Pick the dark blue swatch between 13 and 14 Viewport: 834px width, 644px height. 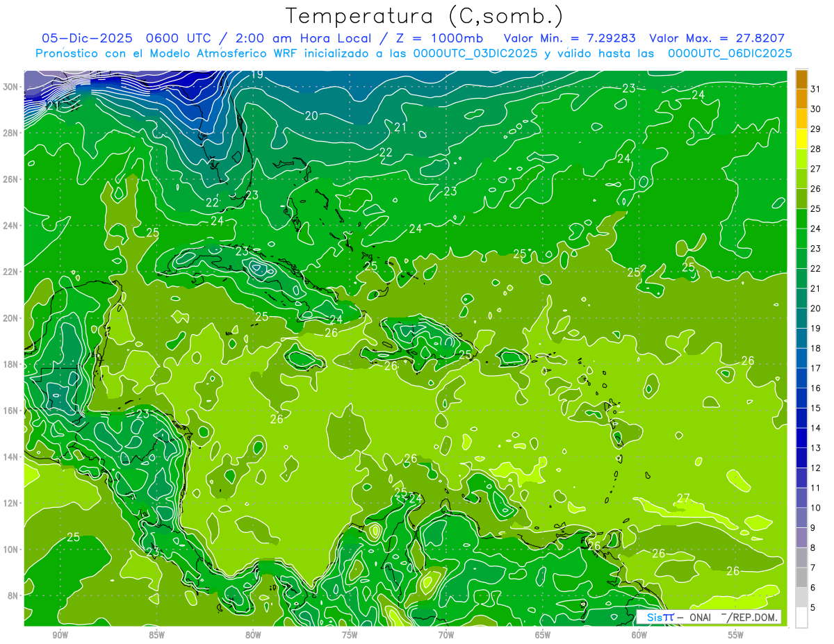801,438
